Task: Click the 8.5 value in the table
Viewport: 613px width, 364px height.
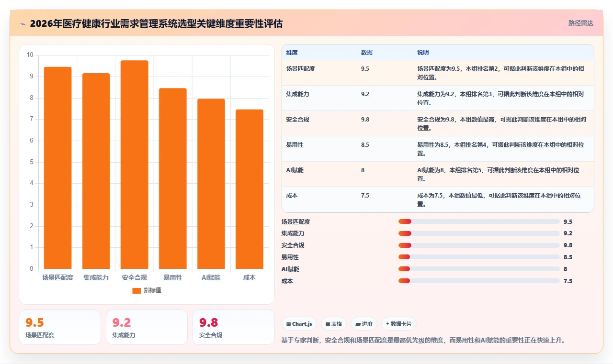Action: pyautogui.click(x=365, y=145)
